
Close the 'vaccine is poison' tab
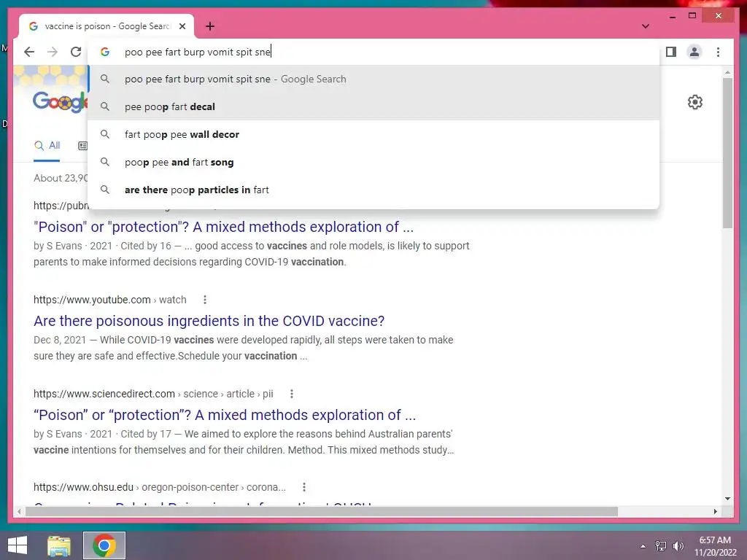pos(182,26)
